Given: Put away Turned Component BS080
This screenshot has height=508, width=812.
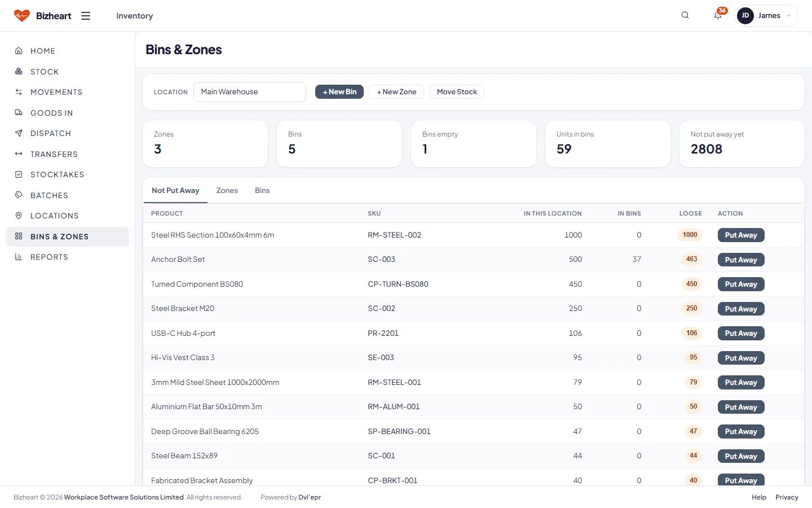Looking at the screenshot, I should coord(741,284).
